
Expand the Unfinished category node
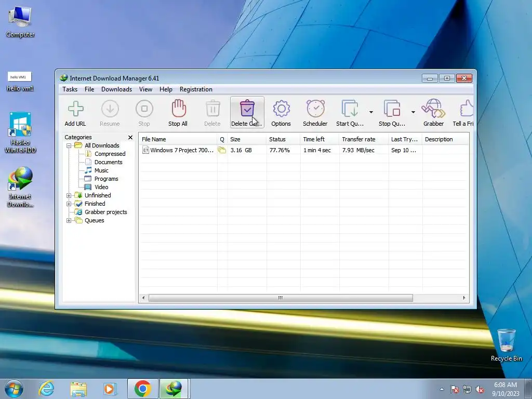click(69, 195)
